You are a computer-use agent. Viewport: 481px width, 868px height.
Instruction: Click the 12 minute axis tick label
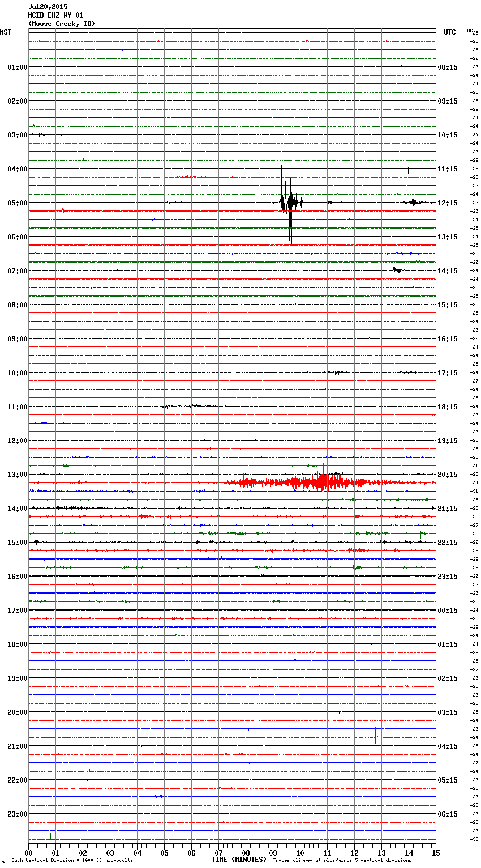pos(354,853)
